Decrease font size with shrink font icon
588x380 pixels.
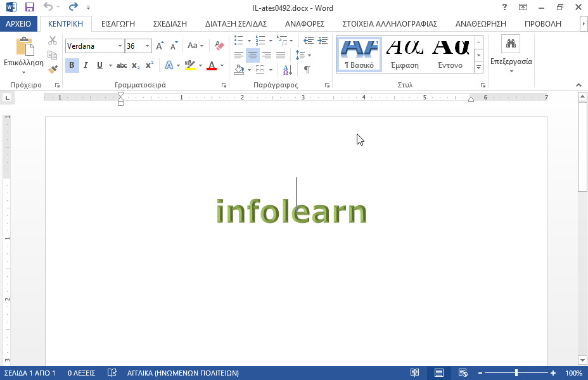[174, 46]
